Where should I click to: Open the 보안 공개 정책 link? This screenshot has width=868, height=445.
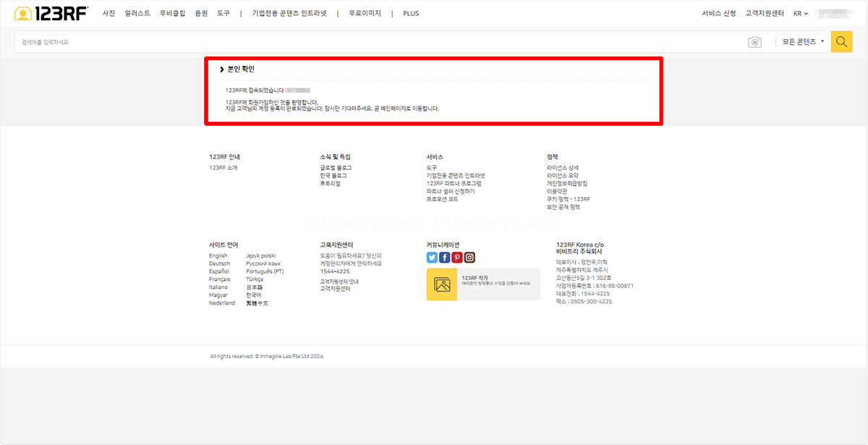(563, 207)
